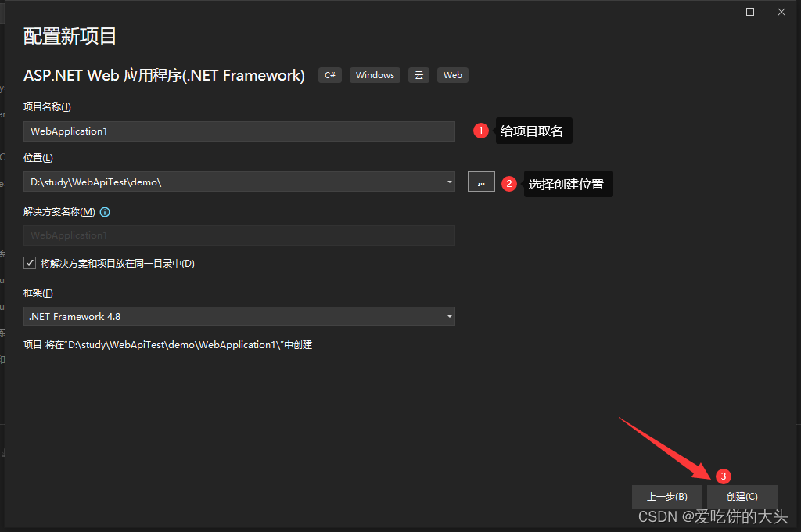Click the ASP.NET Web 应用程序 template title
This screenshot has width=801, height=532.
(164, 76)
